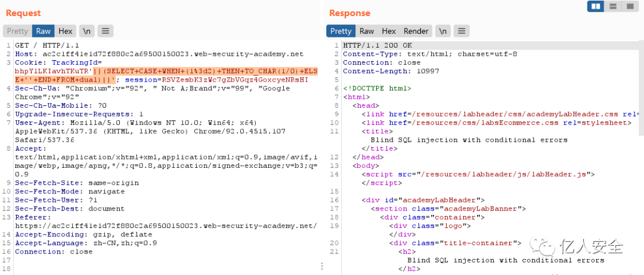The height and width of the screenshot is (275, 644).
Task: Switch Request view to Pretty tab
Action: [17, 31]
